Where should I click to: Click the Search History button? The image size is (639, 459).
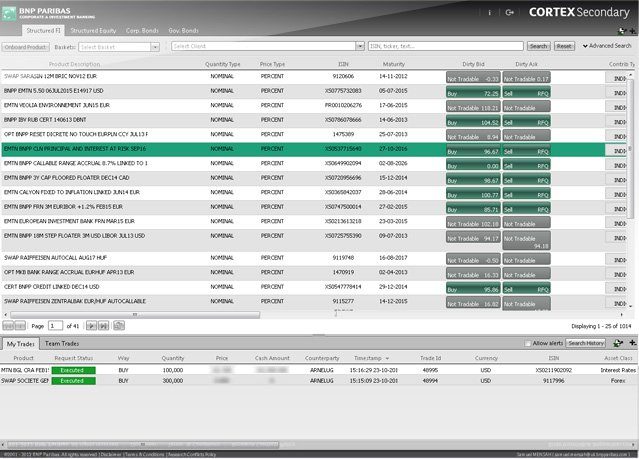586,343
